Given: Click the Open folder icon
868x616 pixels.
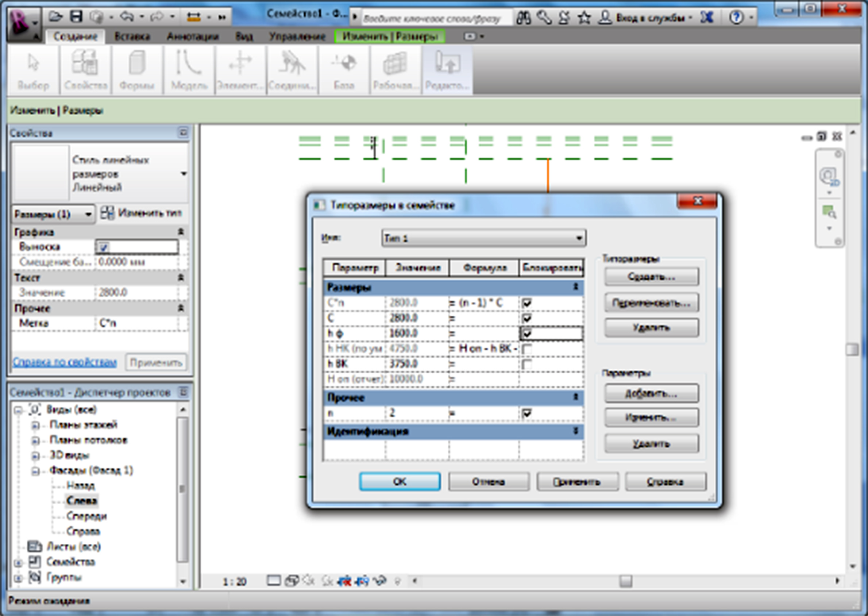Looking at the screenshot, I should coord(55,17).
